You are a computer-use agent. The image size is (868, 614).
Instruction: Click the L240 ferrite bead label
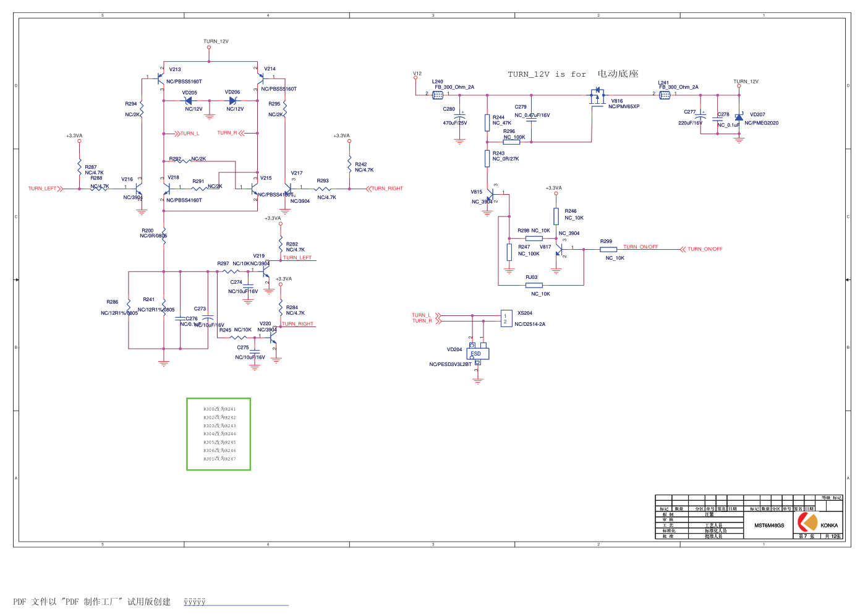coord(438,82)
